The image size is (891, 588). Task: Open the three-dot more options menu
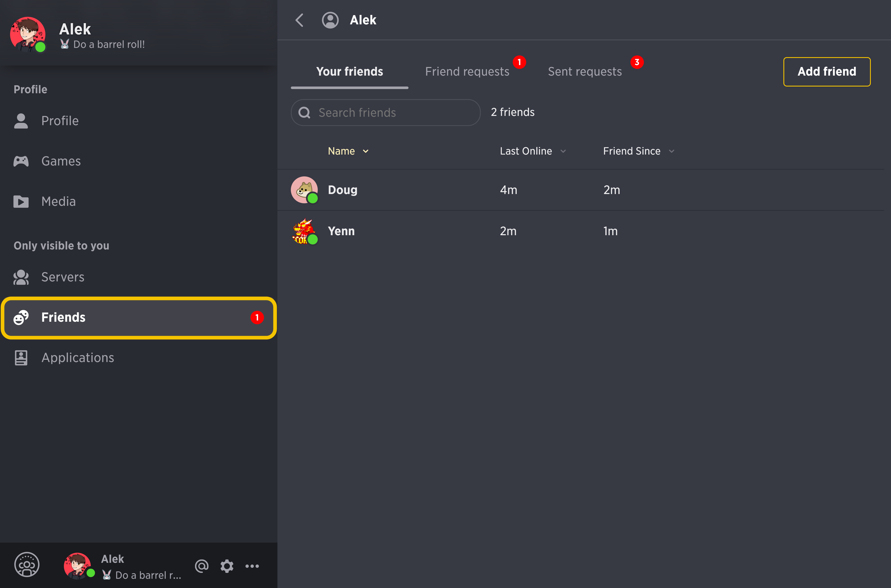tap(252, 566)
